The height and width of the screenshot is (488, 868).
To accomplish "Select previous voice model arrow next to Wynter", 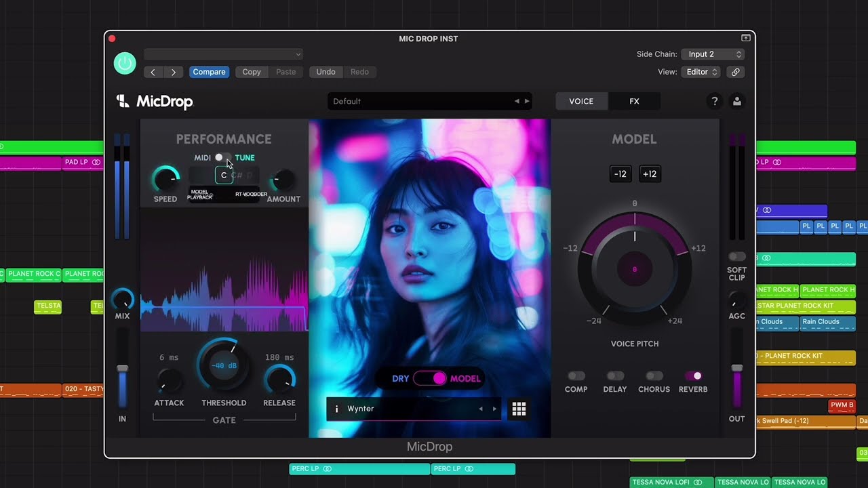I will (x=481, y=409).
